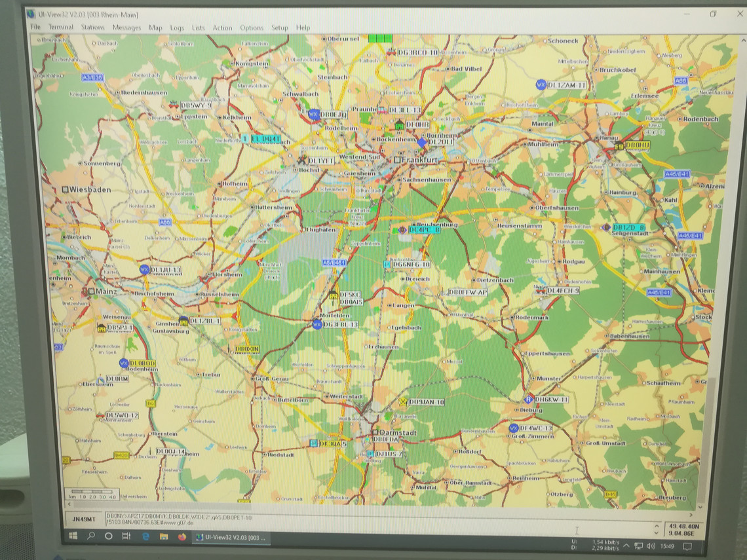The height and width of the screenshot is (560, 747).
Task: Open the Lists menu
Action: point(198,28)
